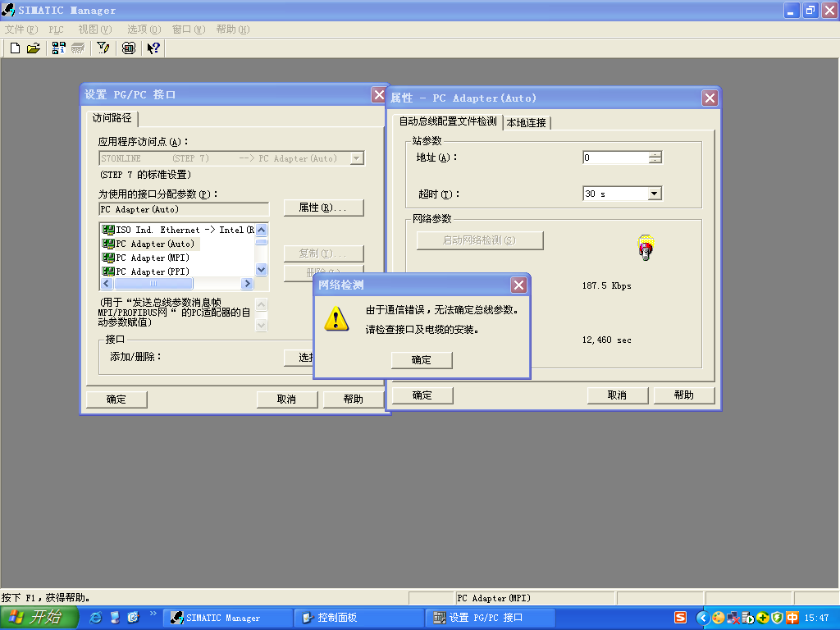The image size is (840, 630).
Task: Open Accessible Nodes from the toolbar
Action: 58,48
